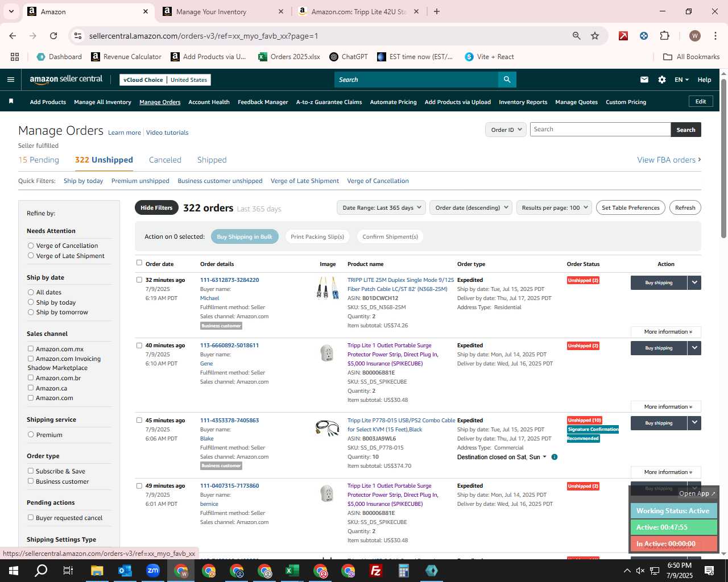Go back with browser back arrow
728x582 pixels.
point(13,36)
